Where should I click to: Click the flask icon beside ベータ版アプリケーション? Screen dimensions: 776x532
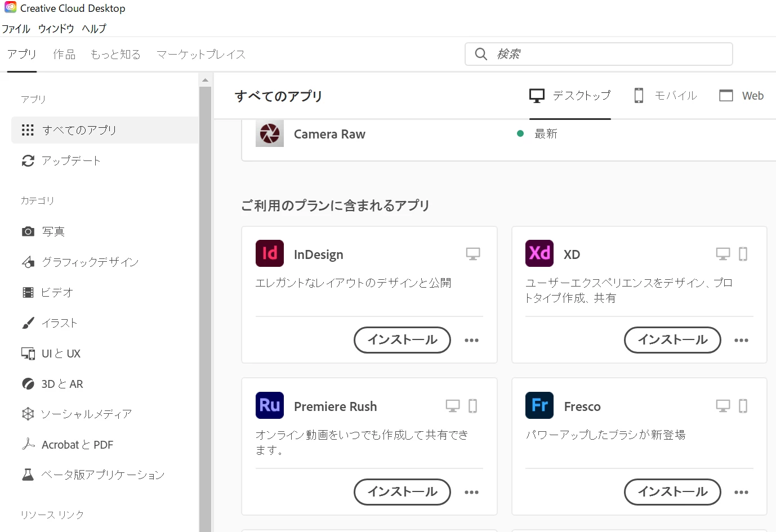pos(28,475)
